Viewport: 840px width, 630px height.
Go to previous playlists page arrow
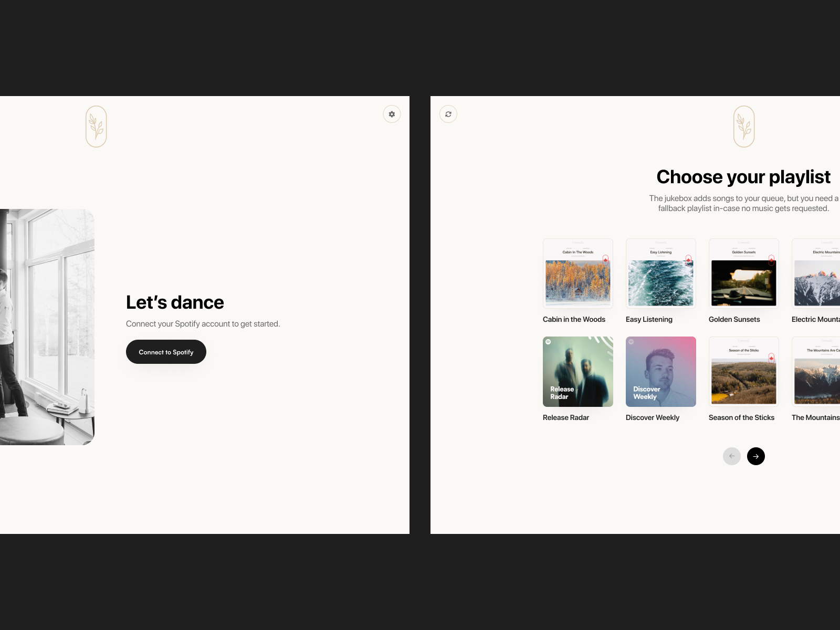pyautogui.click(x=731, y=456)
